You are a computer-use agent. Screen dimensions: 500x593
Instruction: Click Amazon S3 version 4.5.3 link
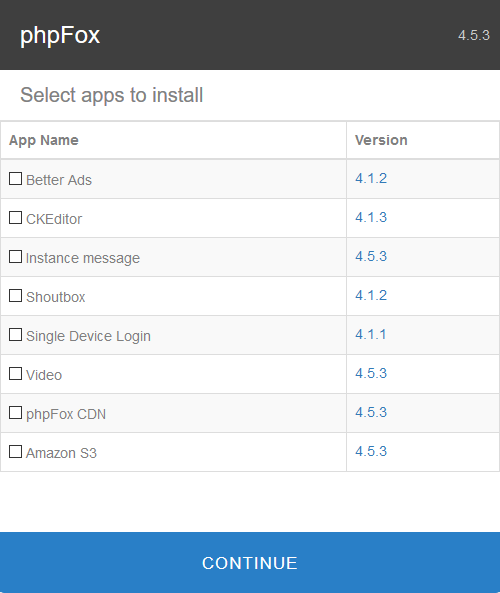[x=371, y=451]
